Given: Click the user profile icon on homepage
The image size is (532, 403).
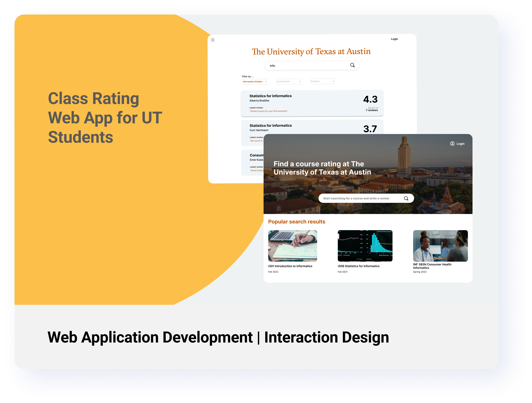Looking at the screenshot, I should point(452,144).
